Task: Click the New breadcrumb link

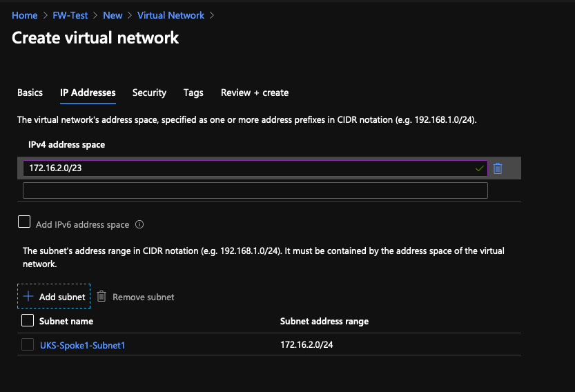Action: (113, 15)
